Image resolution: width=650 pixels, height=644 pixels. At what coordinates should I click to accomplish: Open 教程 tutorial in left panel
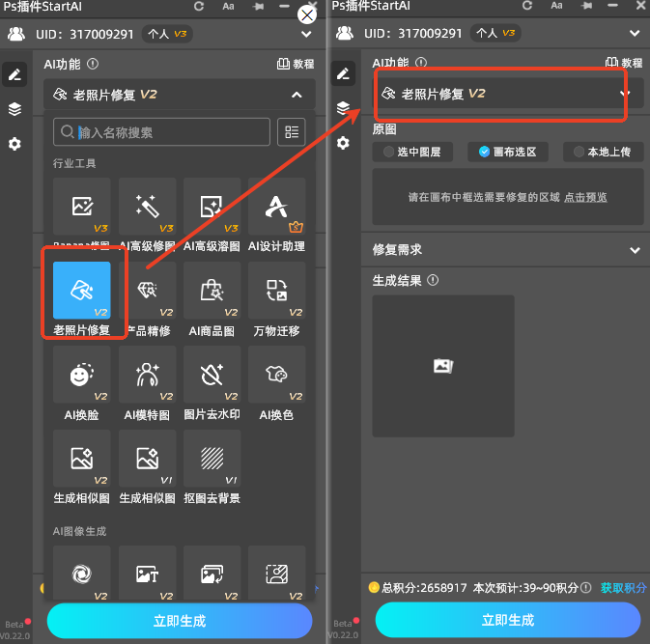(296, 64)
